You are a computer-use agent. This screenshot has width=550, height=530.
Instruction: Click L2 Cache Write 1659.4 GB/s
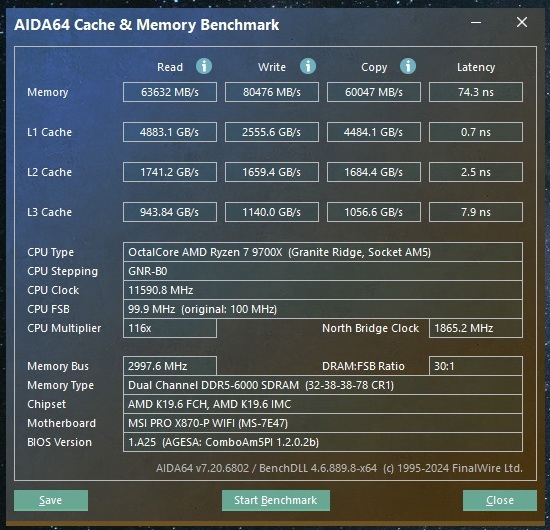pos(272,172)
